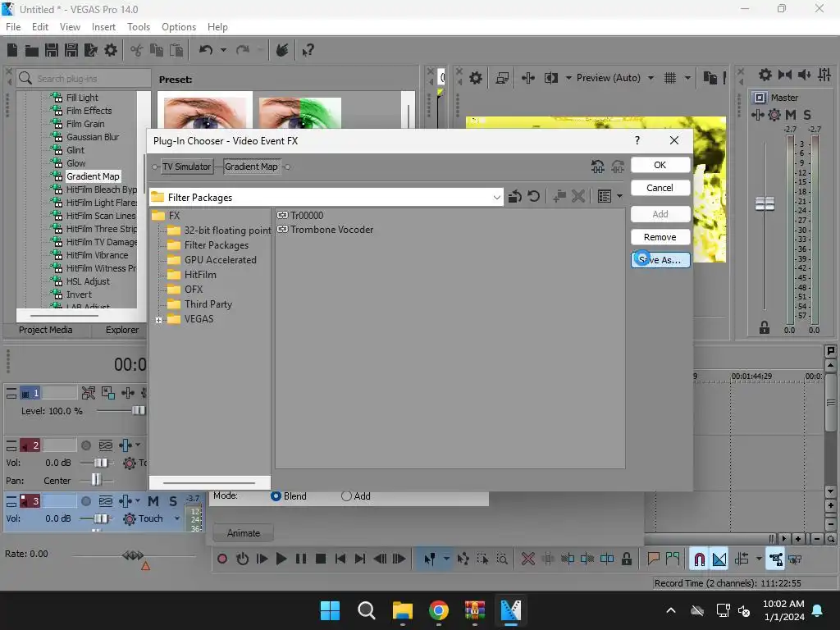Image resolution: width=840 pixels, height=630 pixels.
Task: Toggle Master bus Mute M button
Action: click(x=790, y=115)
